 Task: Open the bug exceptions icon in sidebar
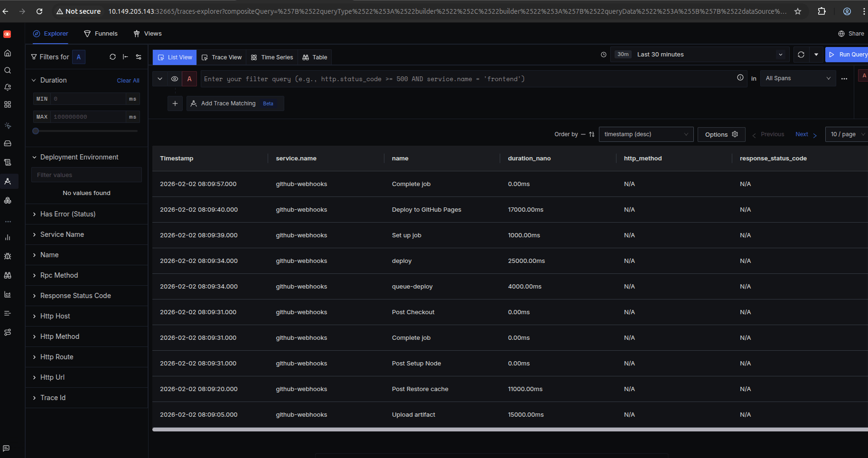pyautogui.click(x=8, y=256)
